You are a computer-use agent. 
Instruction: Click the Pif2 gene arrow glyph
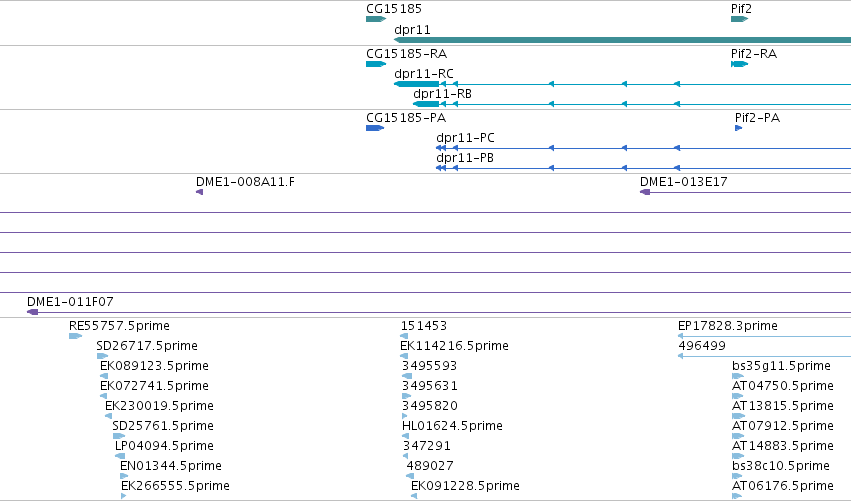click(739, 19)
